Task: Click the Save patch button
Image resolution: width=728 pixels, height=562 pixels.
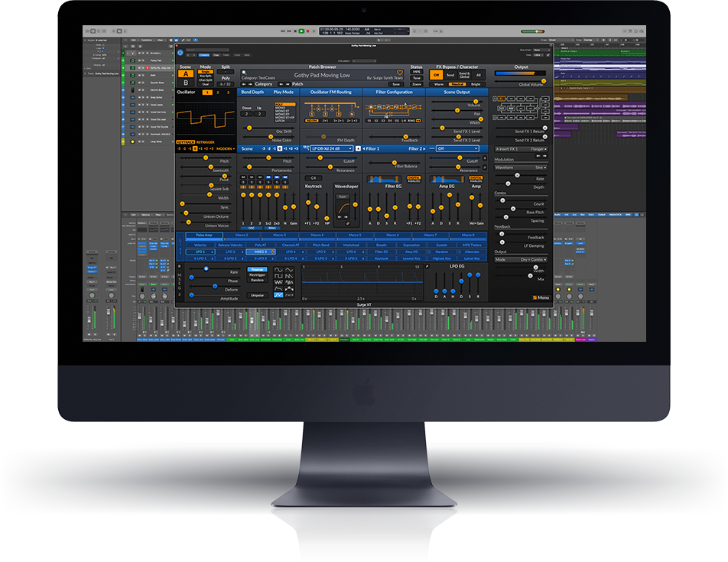Action: click(x=395, y=84)
